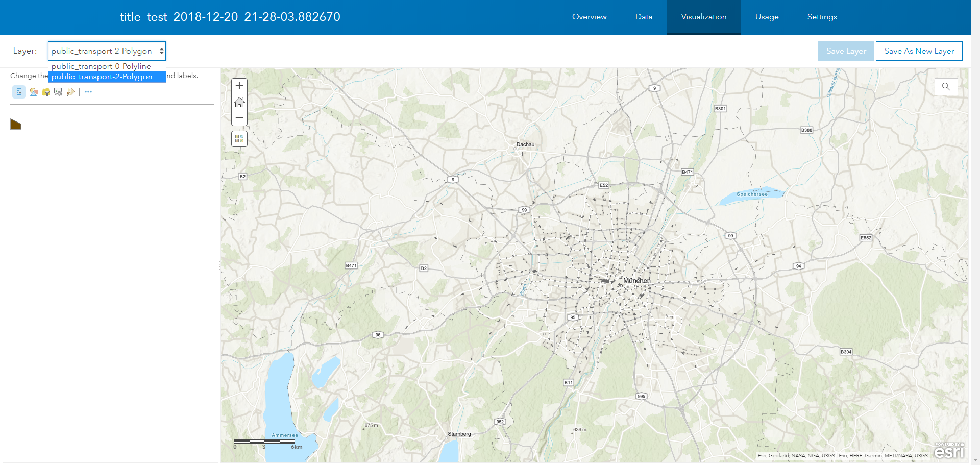
Task: Click the brown polygon legend symbol
Action: [x=16, y=124]
